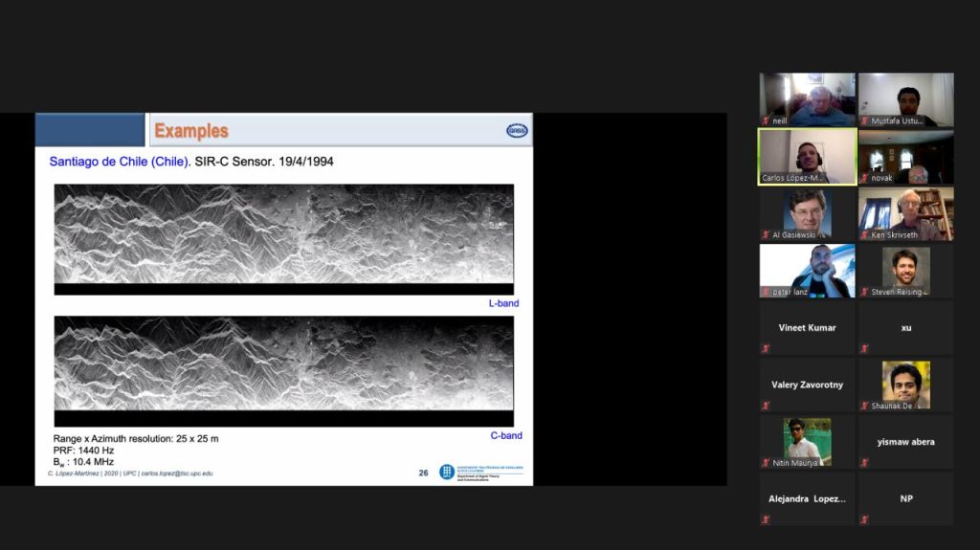Select peter lanz's video thumbnail
Screen dimensions: 980x550
[807, 271]
